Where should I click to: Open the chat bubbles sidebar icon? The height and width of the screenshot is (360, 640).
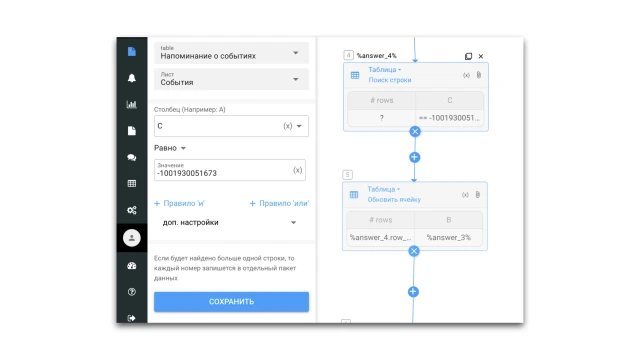(x=131, y=158)
